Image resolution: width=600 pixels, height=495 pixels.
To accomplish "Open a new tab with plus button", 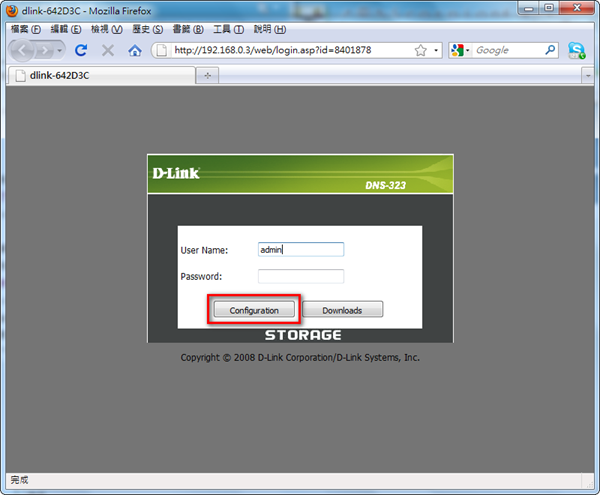I will (x=207, y=75).
